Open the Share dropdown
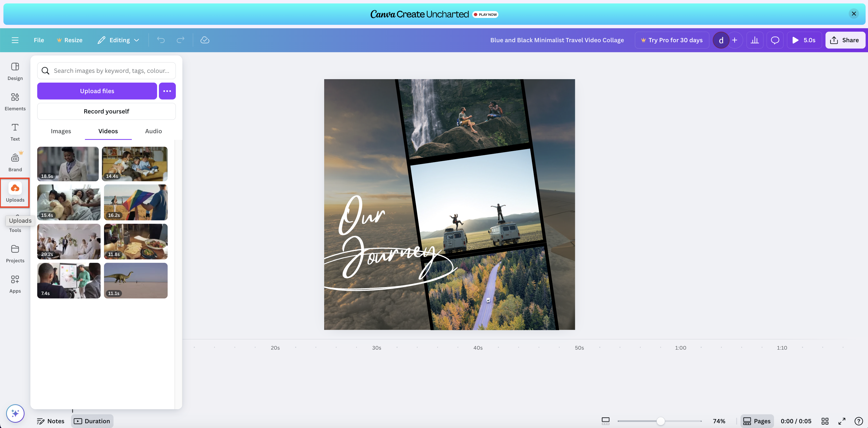This screenshot has height=428, width=868. [845, 40]
